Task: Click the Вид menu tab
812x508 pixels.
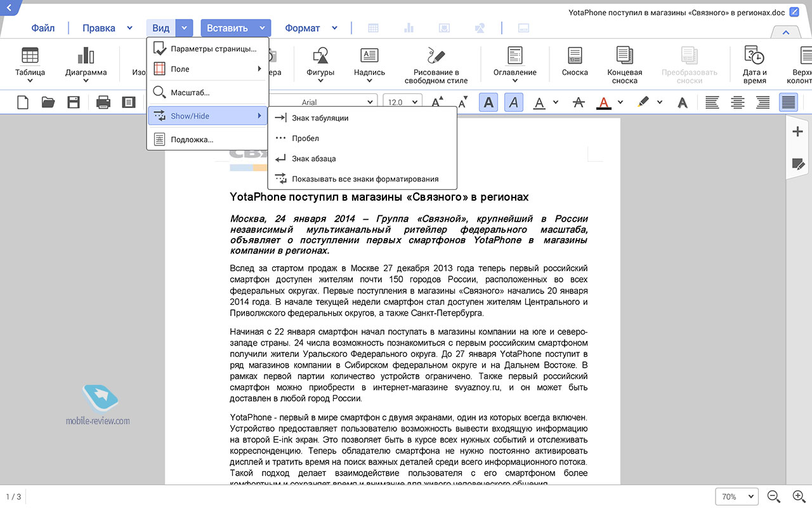Action: pyautogui.click(x=161, y=28)
